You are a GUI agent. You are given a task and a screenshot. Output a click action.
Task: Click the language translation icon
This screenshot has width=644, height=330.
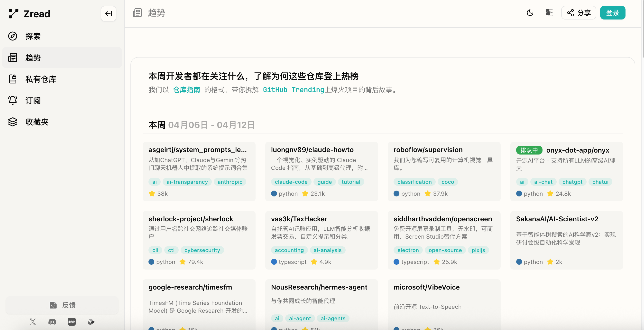pyautogui.click(x=549, y=13)
